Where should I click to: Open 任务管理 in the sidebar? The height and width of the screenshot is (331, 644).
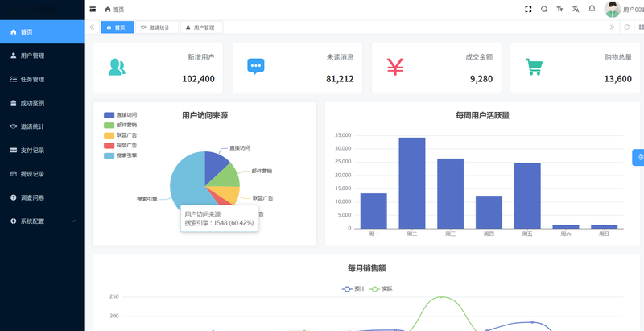[42, 79]
